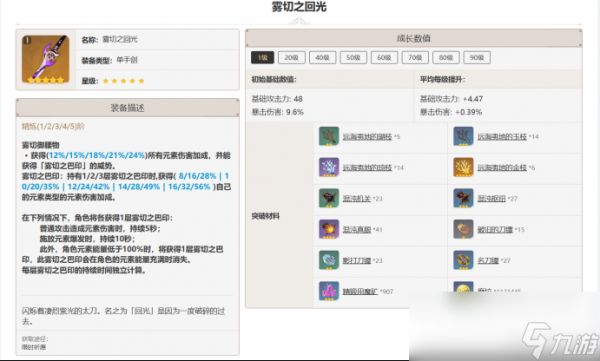Viewport: 600px width, 361px height.
Task: Collapse the section arrow under 雾切之回光 title
Action: click(299, 21)
